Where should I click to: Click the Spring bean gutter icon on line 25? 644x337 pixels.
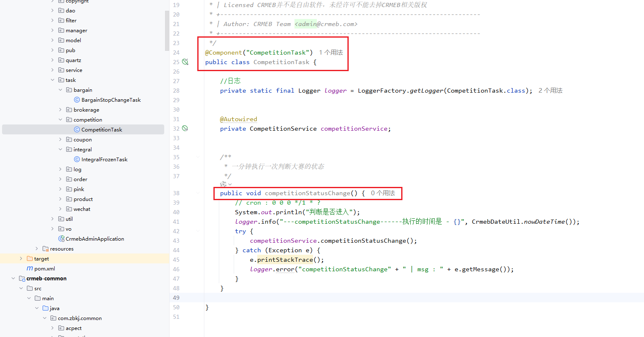coord(185,62)
